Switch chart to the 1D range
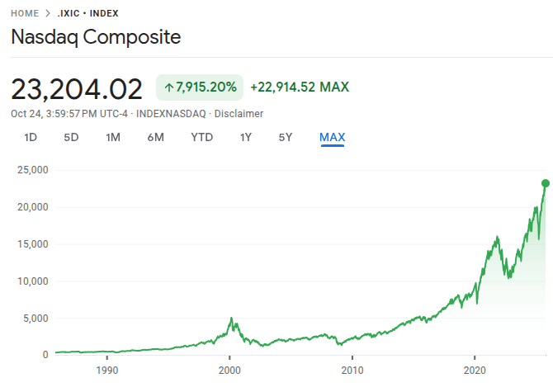 (31, 137)
